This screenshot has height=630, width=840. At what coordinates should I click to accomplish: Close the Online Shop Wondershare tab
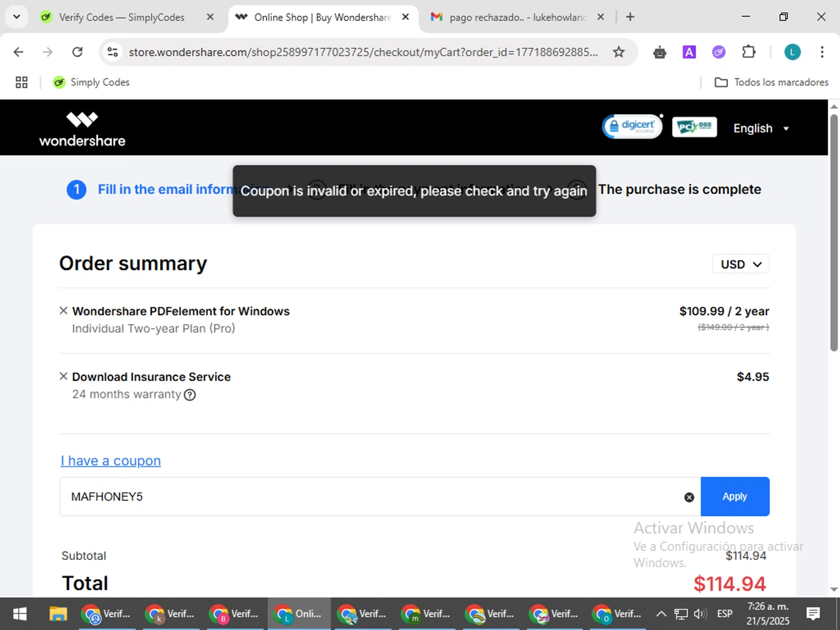[405, 17]
